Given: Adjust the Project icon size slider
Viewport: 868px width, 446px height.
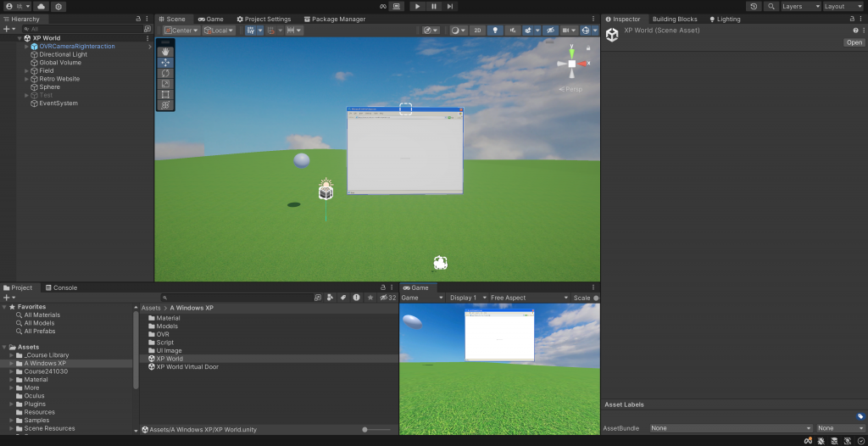Looking at the screenshot, I should pyautogui.click(x=365, y=430).
